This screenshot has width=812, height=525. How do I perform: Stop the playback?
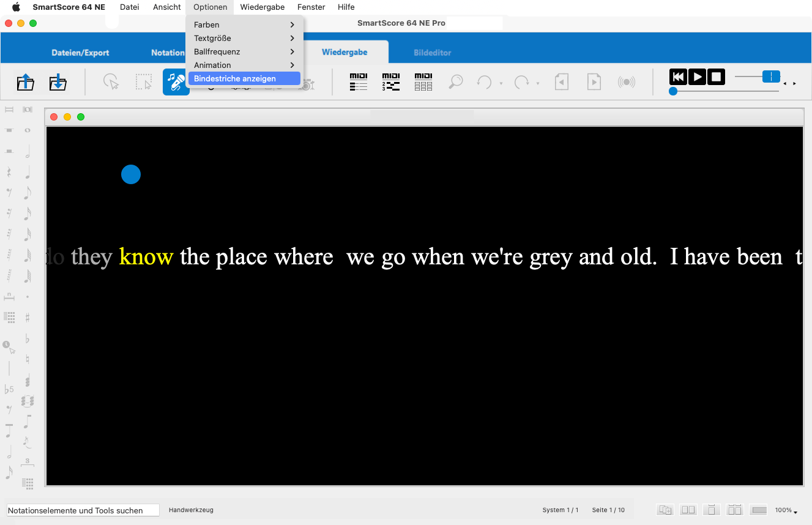click(717, 76)
